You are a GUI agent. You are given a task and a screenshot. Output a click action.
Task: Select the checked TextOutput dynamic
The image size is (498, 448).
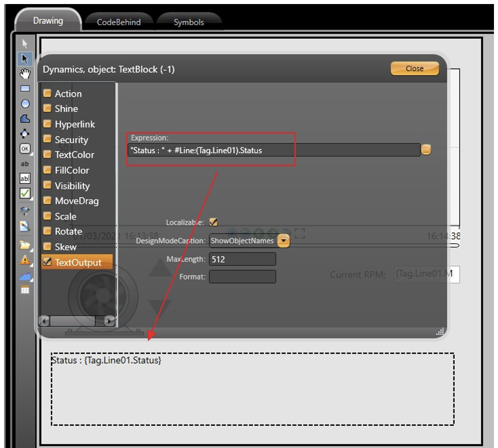click(x=77, y=262)
